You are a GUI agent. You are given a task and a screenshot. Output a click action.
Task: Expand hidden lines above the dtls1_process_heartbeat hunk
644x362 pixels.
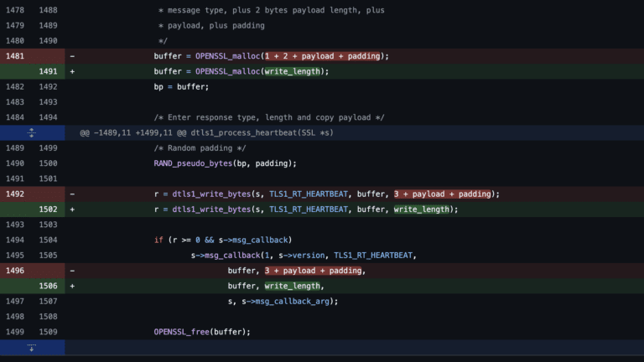32,132
